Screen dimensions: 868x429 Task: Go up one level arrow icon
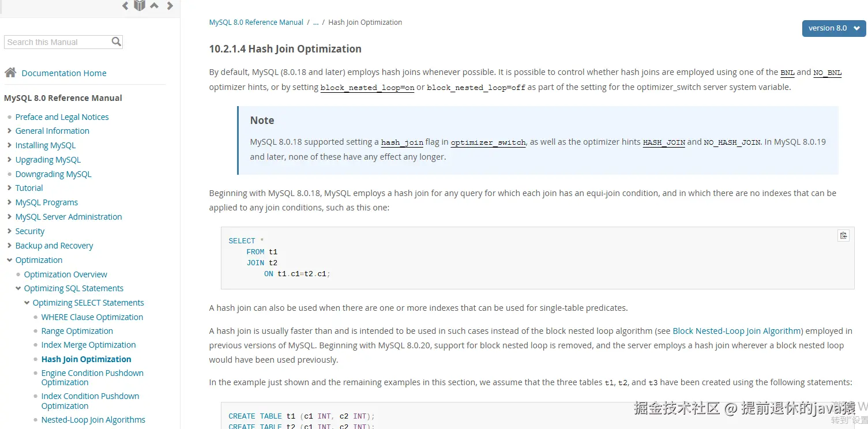pyautogui.click(x=154, y=6)
